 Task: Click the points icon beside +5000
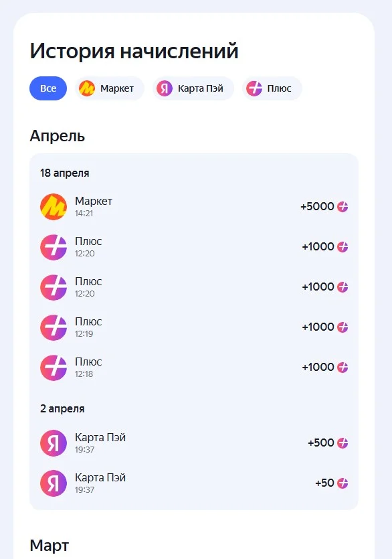pos(342,206)
